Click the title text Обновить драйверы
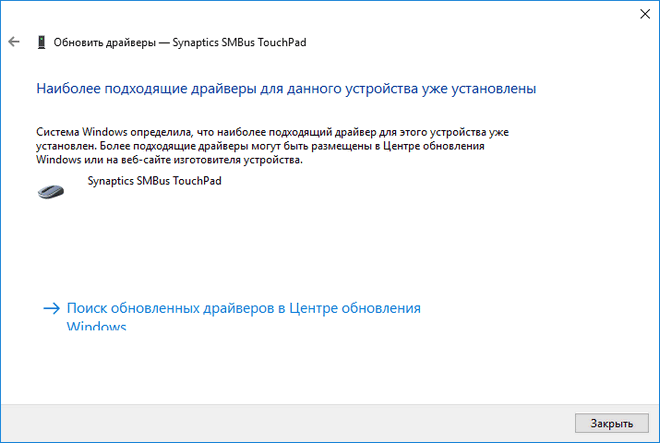This screenshot has width=660, height=443. (105, 43)
